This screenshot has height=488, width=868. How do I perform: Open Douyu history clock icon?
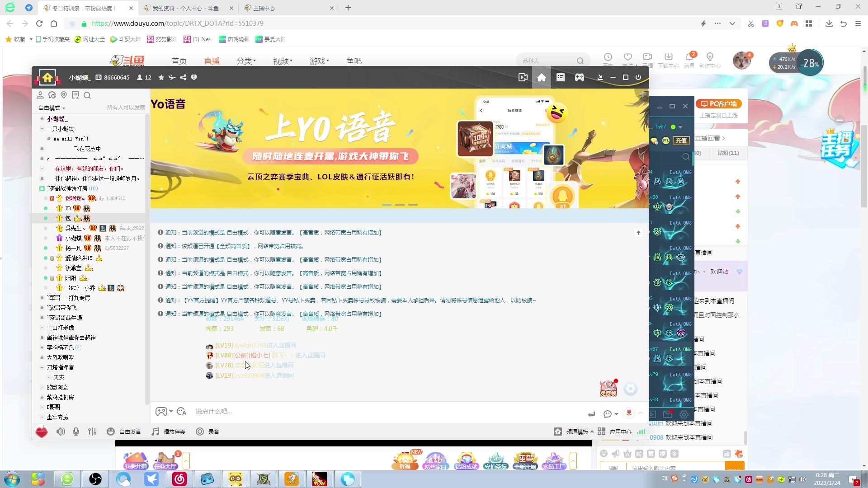608,57
